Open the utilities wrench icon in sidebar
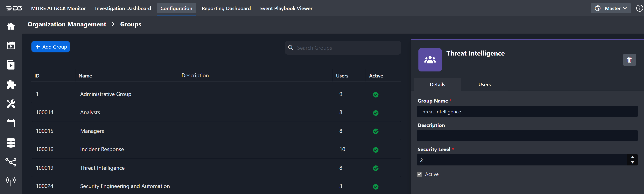 tap(11, 104)
